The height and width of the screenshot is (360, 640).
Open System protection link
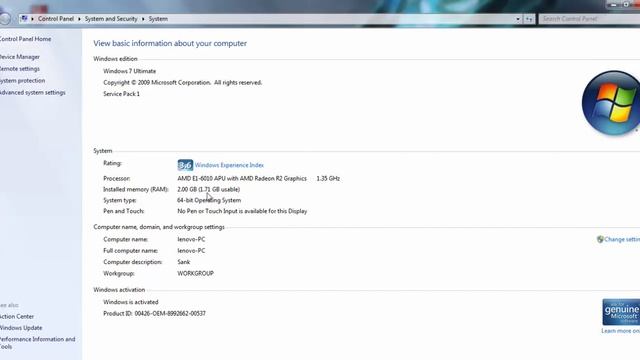click(x=22, y=81)
